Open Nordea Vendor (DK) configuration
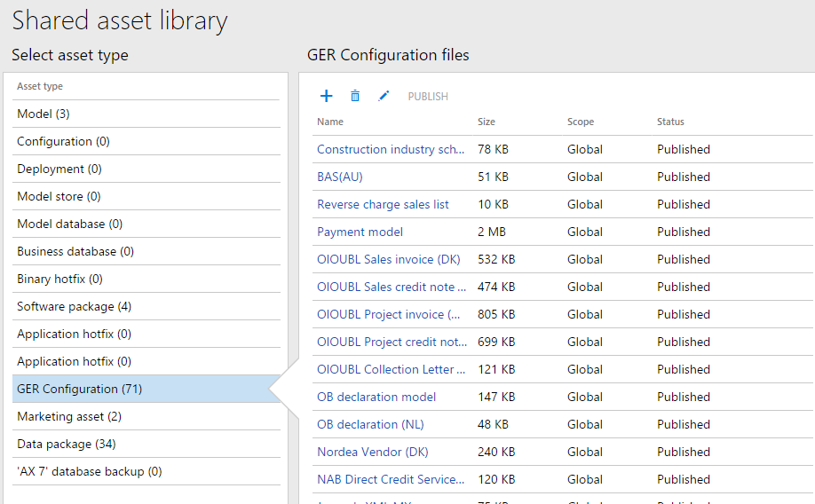The image size is (815, 504). coord(372,452)
